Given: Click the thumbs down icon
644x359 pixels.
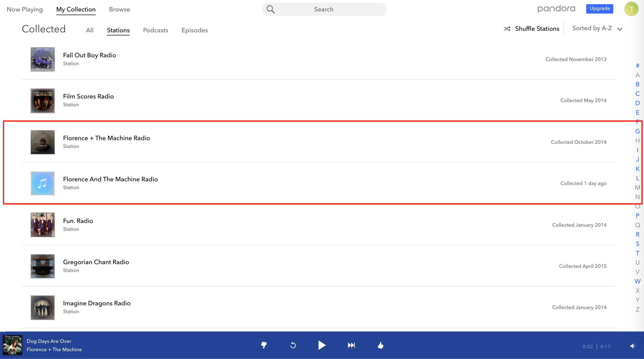Looking at the screenshot, I should [x=264, y=345].
